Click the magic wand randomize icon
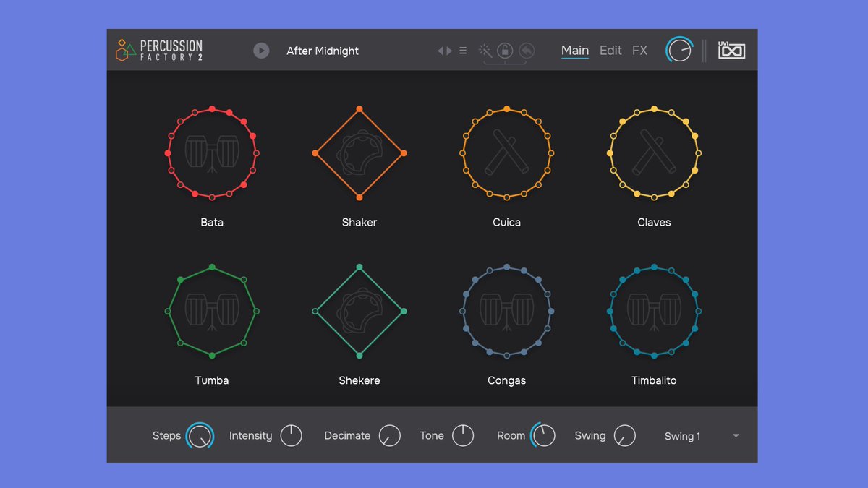 click(x=486, y=50)
